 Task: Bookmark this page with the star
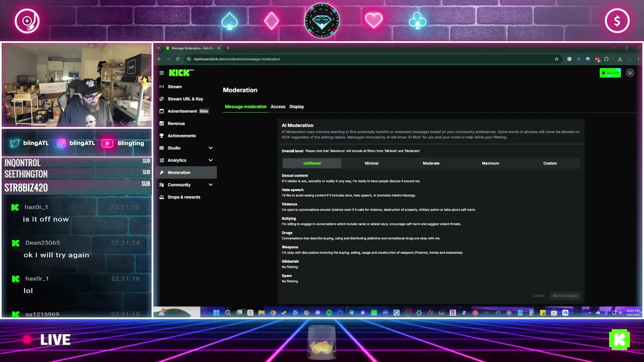coord(556,59)
